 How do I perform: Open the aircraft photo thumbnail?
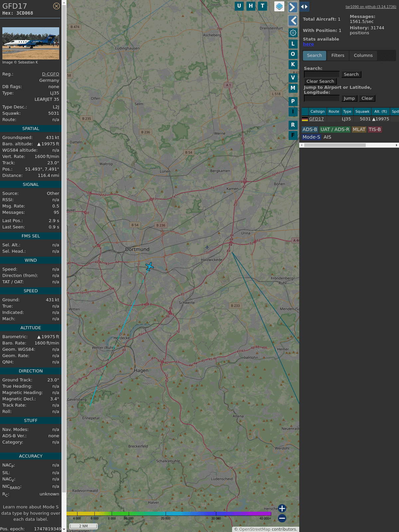point(31,43)
